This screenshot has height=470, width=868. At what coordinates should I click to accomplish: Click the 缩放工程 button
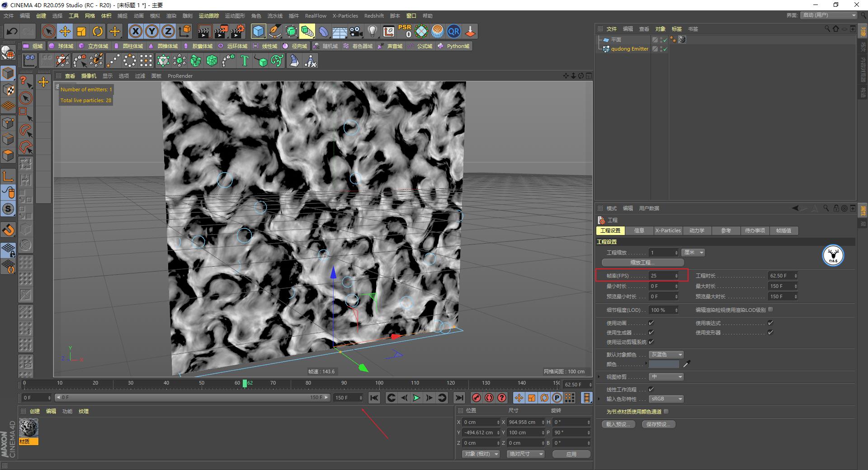coord(642,262)
